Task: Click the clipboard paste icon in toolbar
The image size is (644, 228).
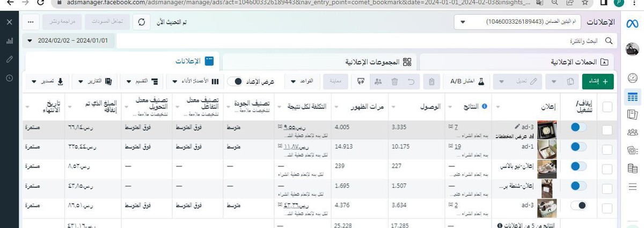Action: coord(430,81)
